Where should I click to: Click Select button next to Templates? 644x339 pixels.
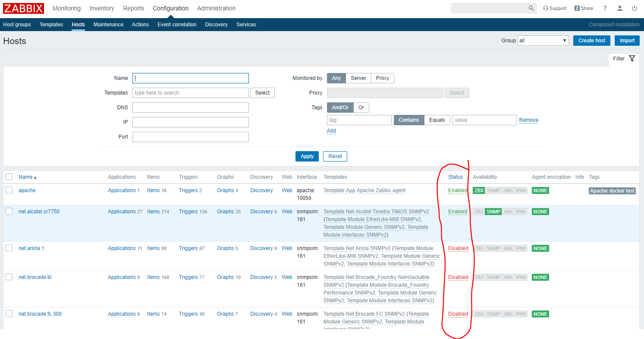click(x=262, y=93)
